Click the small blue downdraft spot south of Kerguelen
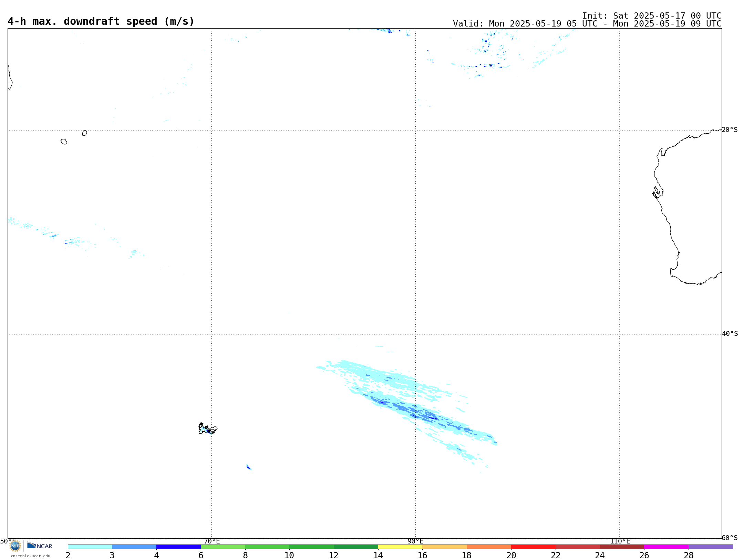Image resolution: width=744 pixels, height=560 pixels. point(249,467)
